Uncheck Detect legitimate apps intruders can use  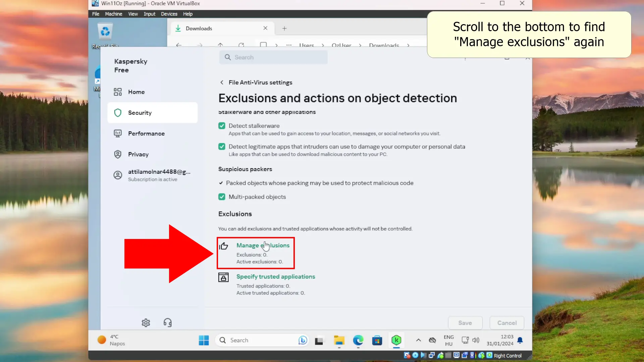point(222,146)
